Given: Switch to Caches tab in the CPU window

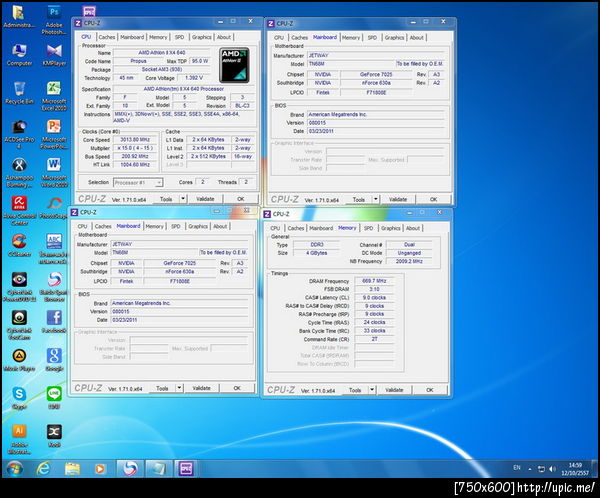Looking at the screenshot, I should [x=106, y=37].
